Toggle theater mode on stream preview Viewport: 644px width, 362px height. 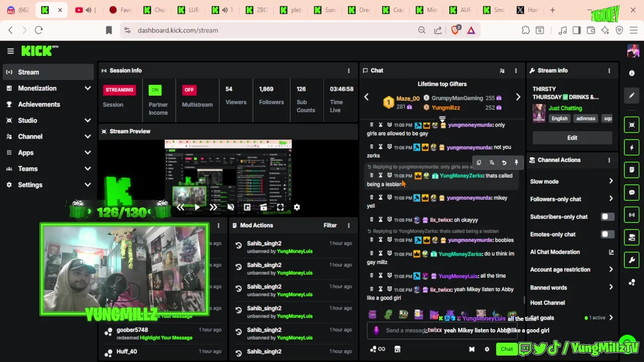point(264,207)
